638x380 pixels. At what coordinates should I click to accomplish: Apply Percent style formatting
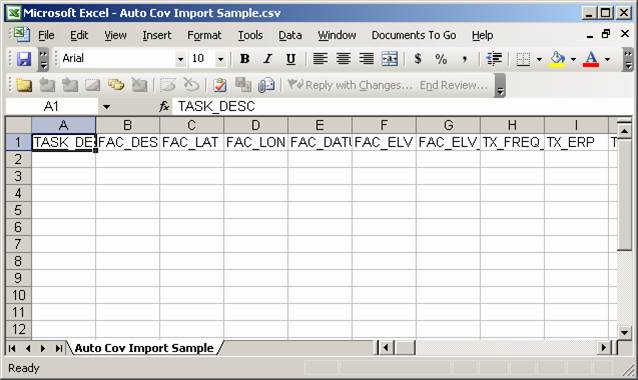[441, 59]
